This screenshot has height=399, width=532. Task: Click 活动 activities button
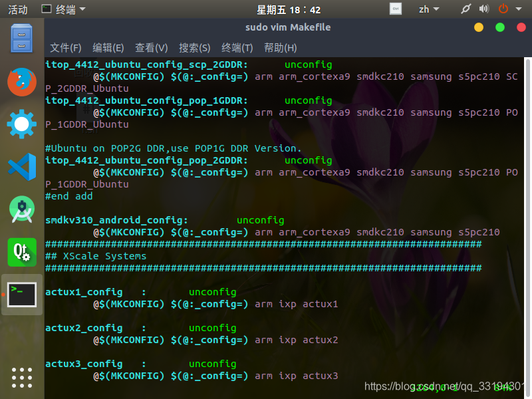pos(18,9)
